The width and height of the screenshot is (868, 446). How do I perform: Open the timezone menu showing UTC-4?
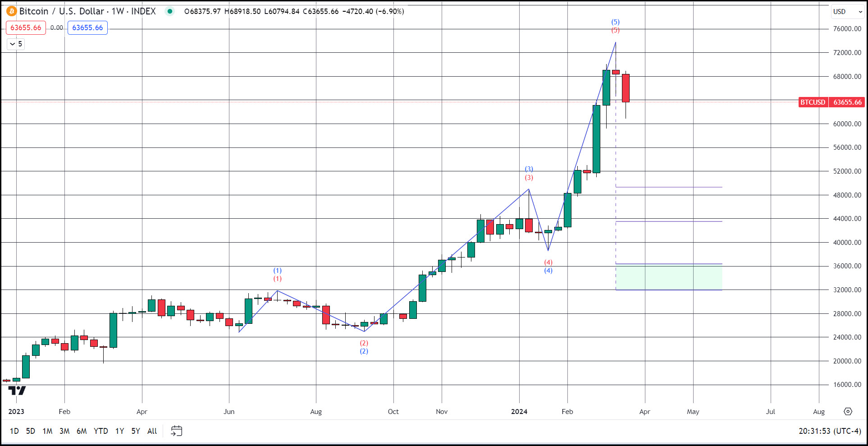829,431
